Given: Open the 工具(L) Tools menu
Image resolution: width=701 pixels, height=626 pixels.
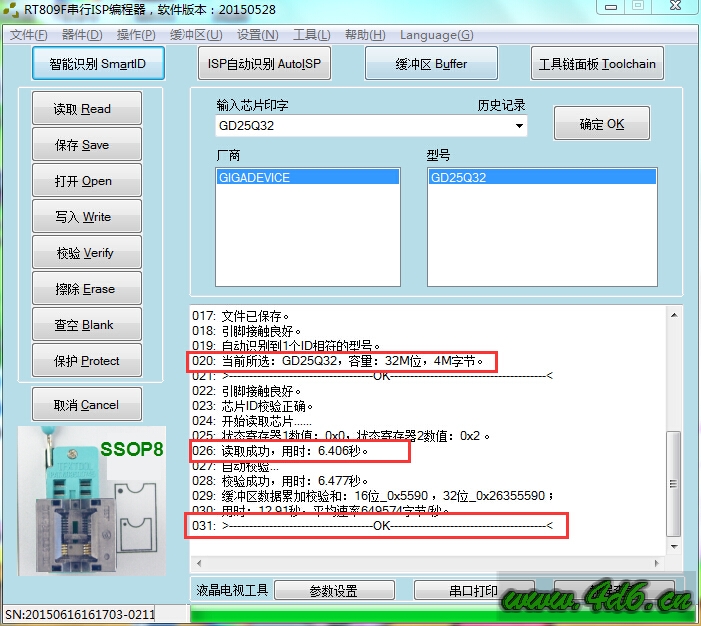Looking at the screenshot, I should pos(312,35).
